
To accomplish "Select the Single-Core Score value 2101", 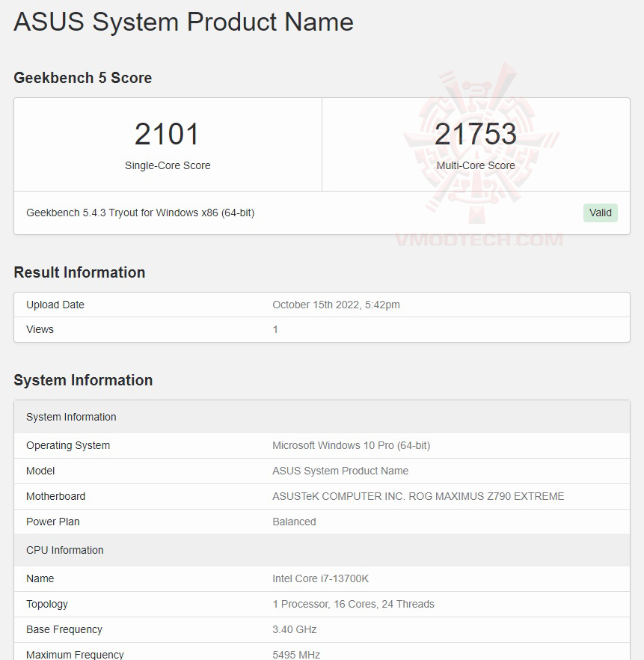I will point(168,134).
